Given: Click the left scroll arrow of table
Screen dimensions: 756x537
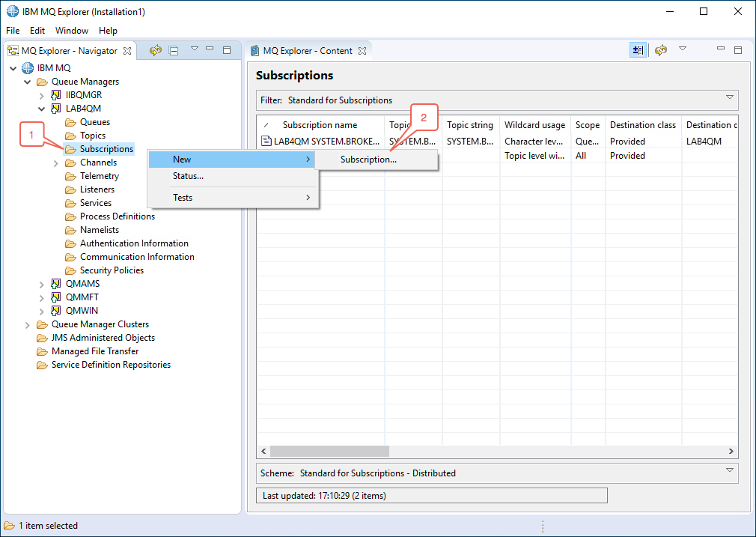Looking at the screenshot, I should [263, 451].
